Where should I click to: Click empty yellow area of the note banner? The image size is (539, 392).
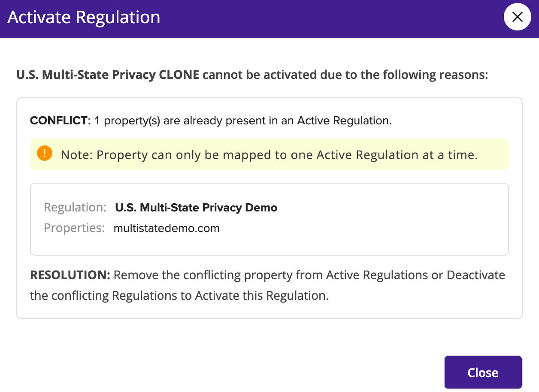(494, 154)
